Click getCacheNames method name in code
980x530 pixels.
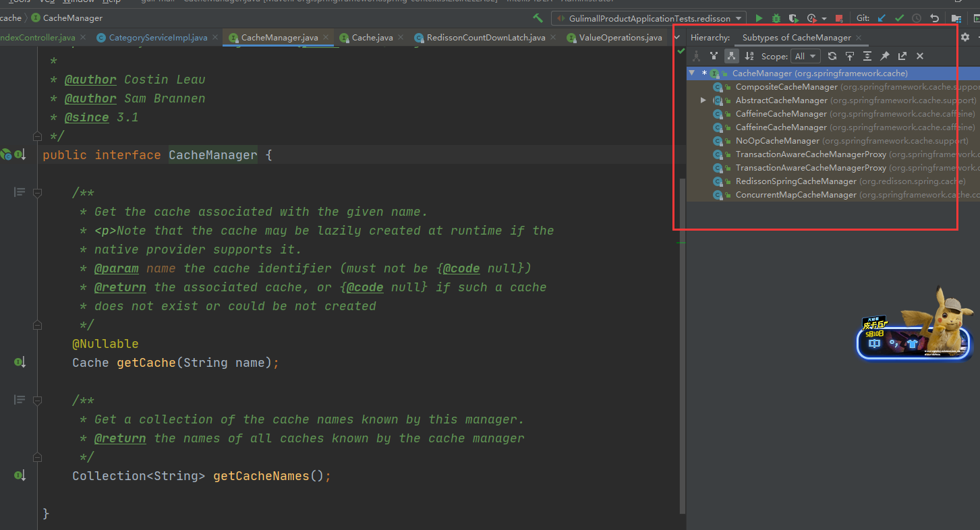(x=261, y=476)
